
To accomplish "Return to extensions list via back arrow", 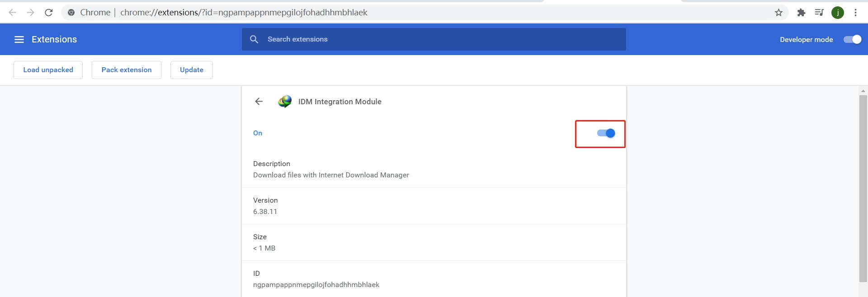I will coord(259,102).
